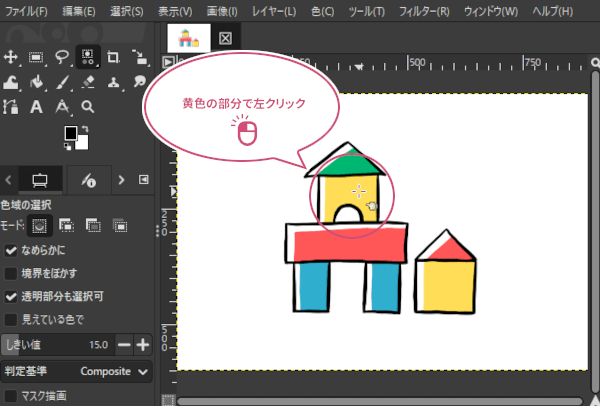Open the ヘルプ(H) menu

point(553,11)
